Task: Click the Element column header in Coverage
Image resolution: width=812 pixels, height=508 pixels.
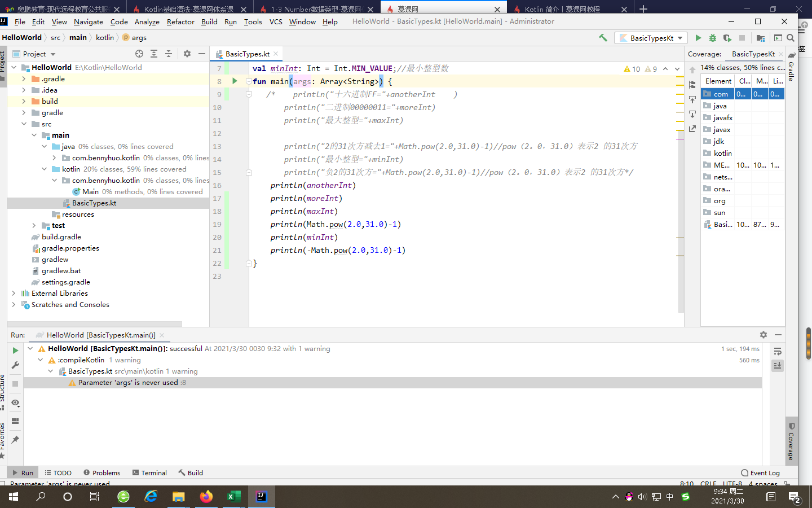Action: tap(718, 81)
